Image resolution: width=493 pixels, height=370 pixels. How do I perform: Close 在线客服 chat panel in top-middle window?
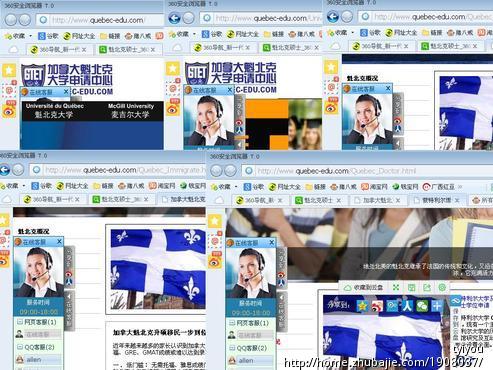(229, 90)
